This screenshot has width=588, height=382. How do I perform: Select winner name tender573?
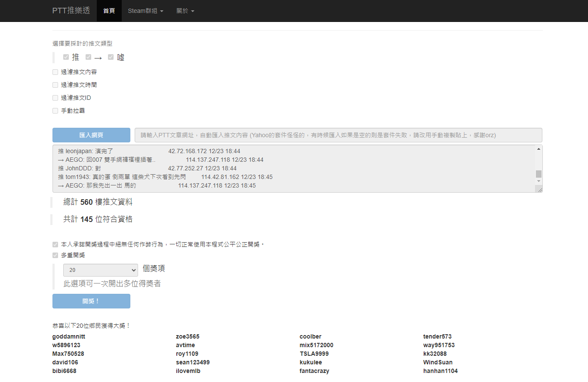click(x=437, y=336)
